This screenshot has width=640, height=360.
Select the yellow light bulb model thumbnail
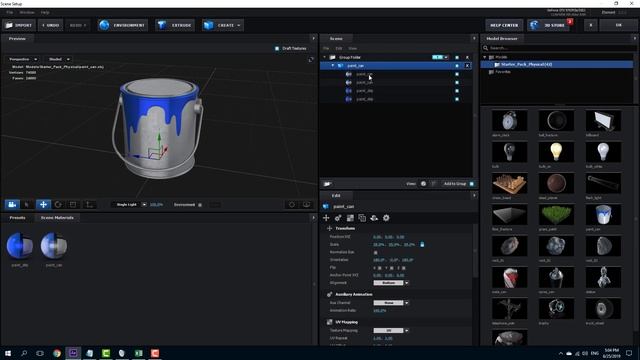pyautogui.click(x=556, y=152)
